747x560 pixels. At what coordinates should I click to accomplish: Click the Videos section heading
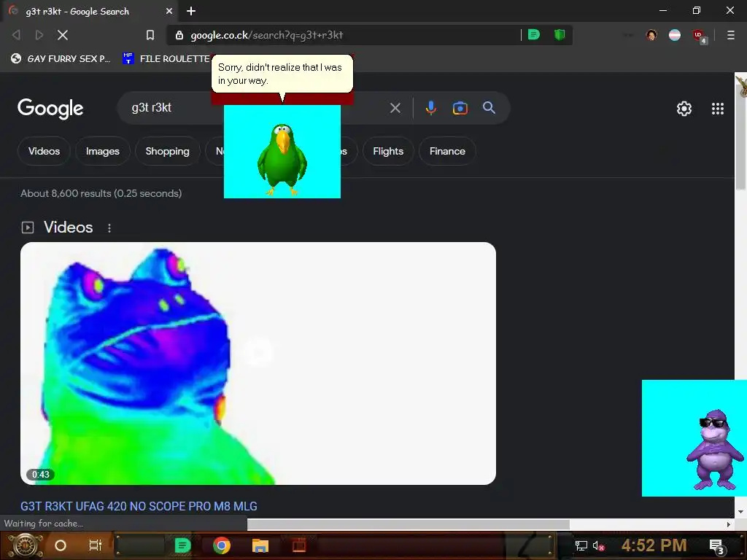click(x=68, y=227)
